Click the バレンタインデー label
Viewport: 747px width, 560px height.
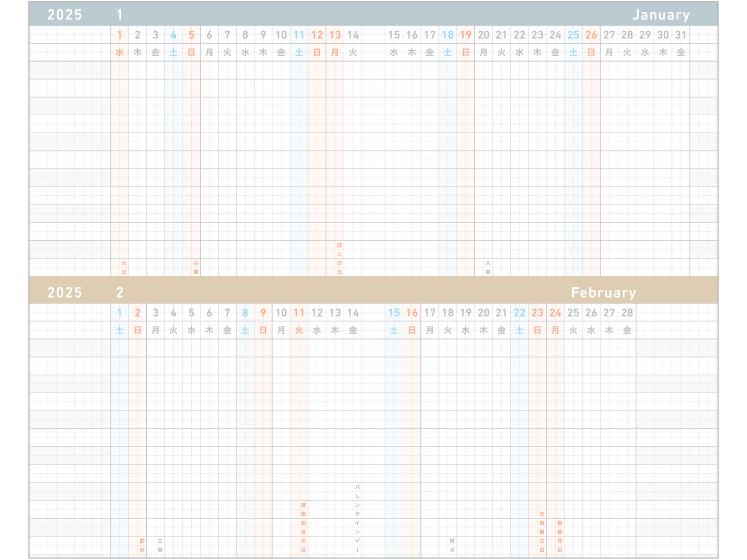(357, 519)
